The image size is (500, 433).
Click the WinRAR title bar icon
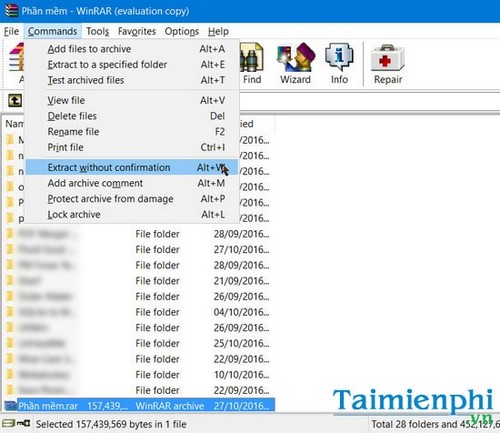tap(11, 11)
